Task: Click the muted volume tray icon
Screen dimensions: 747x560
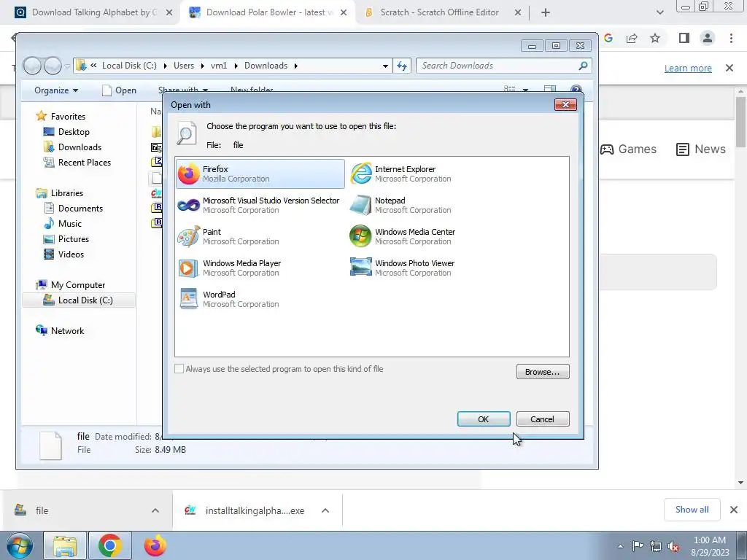Action: pyautogui.click(x=673, y=546)
